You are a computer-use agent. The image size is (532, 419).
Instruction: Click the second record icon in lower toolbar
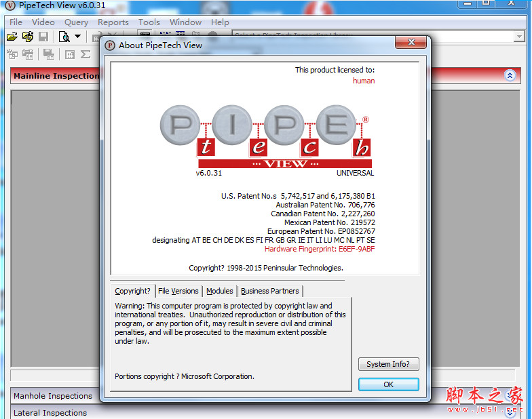[28, 54]
